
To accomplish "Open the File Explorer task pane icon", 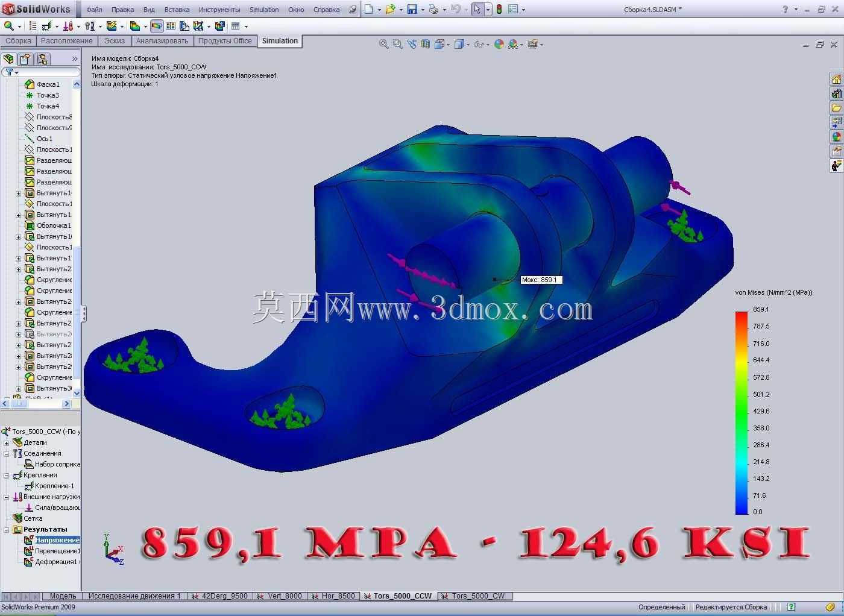I will pos(836,108).
